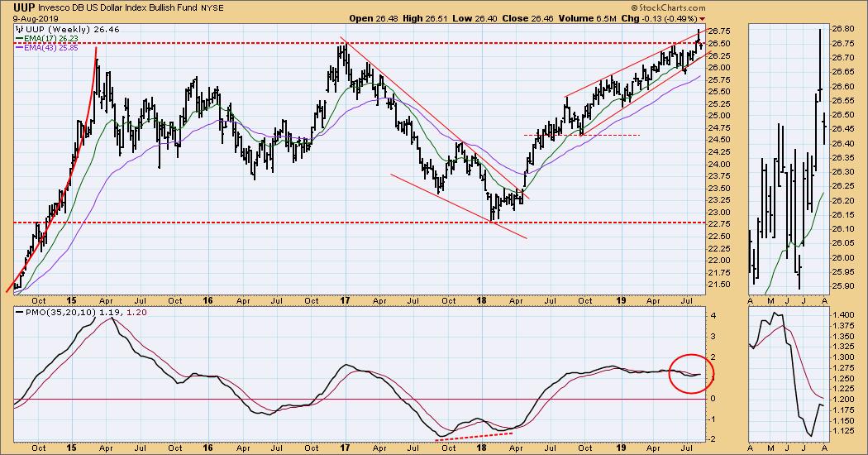The image size is (868, 455).
Task: Click the 21.50 price axis label
Action: 719,285
